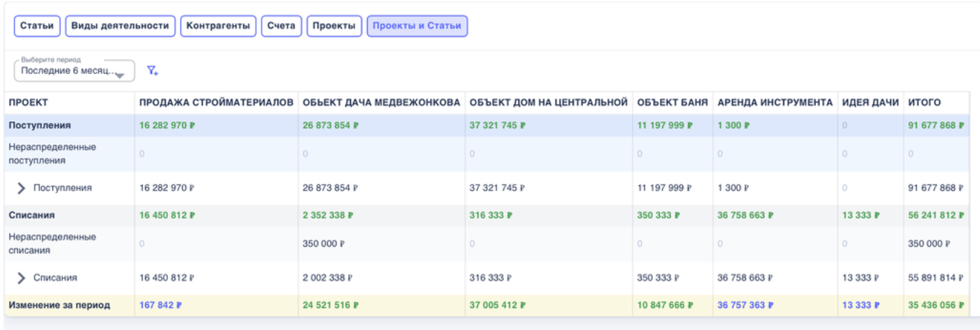Expand the Поступления sub-row chevron

coord(22,188)
